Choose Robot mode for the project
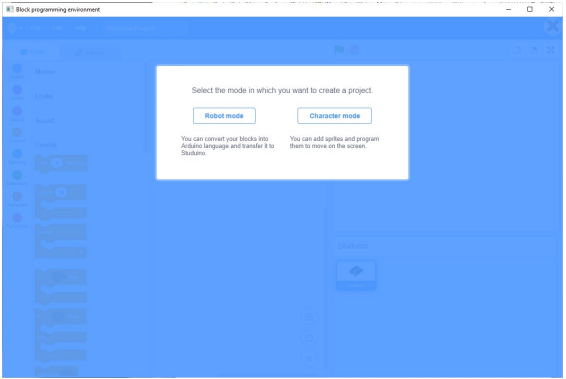This screenshot has width=566, height=379. tap(224, 116)
